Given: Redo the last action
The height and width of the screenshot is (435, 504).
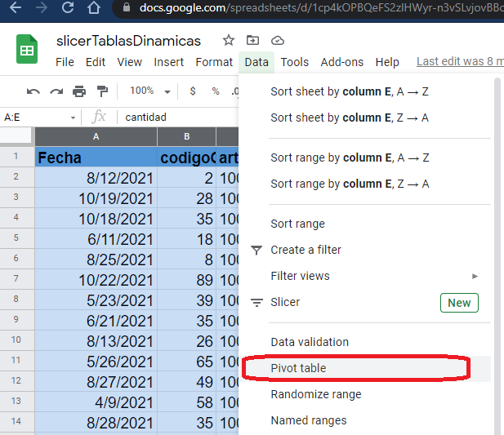Looking at the screenshot, I should click(56, 91).
